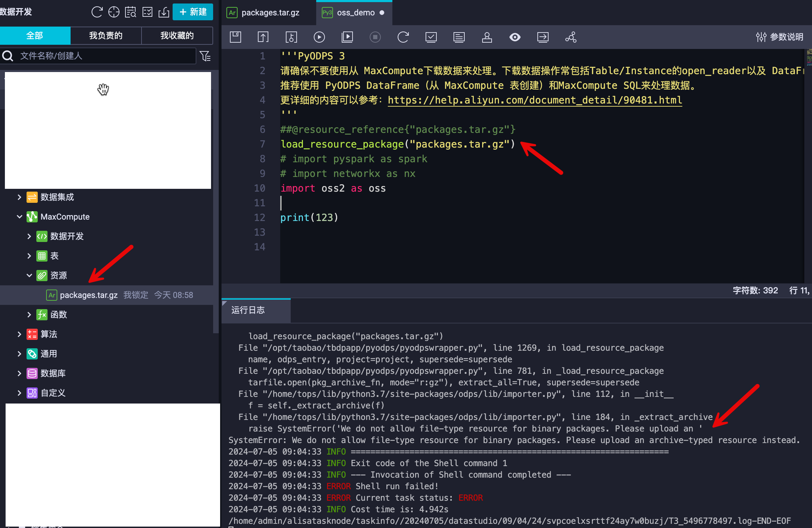812x528 pixels.
Task: Switch to the 全部 tab
Action: tap(35, 36)
